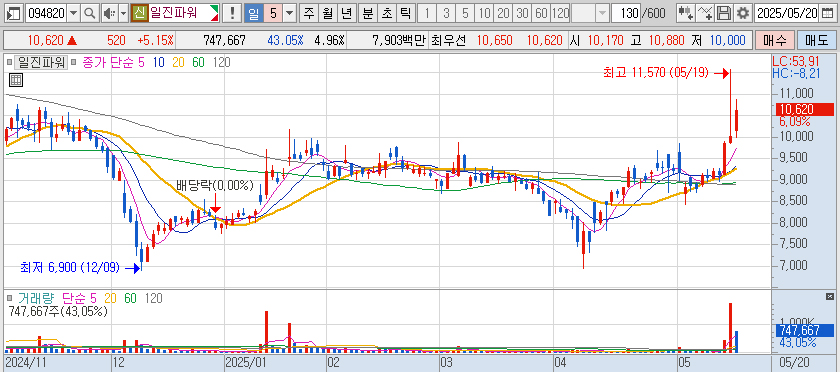This screenshot has width=840, height=372.
Task: Click the 매도 sell button
Action: point(816,40)
